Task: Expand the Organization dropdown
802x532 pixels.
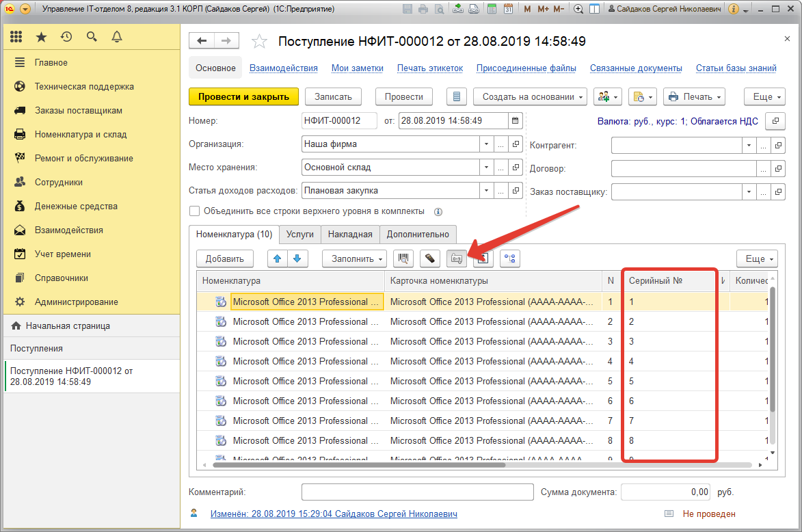Action: pyautogui.click(x=486, y=144)
